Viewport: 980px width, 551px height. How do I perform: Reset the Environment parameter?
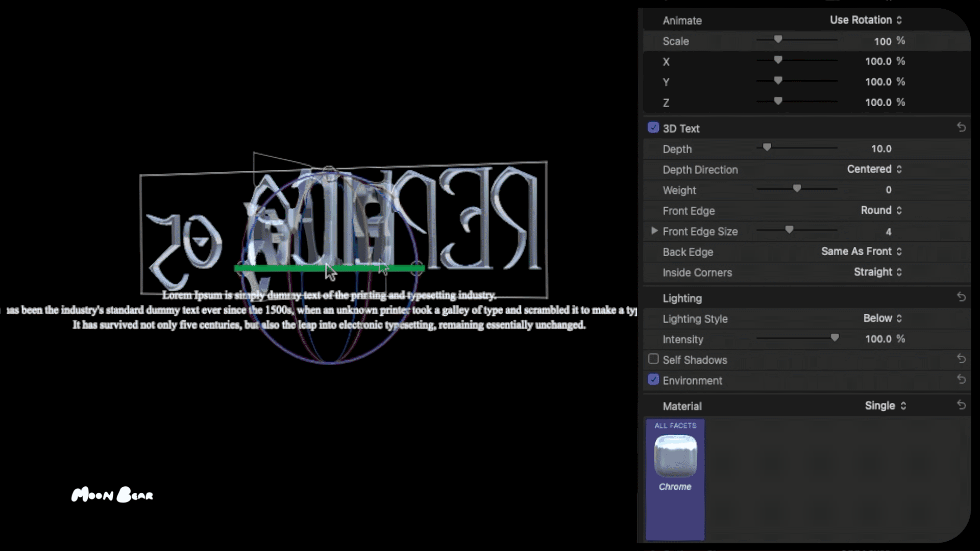961,380
